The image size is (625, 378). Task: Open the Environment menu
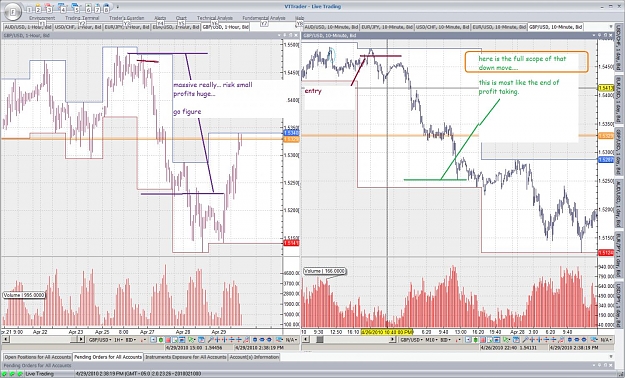coord(42,18)
